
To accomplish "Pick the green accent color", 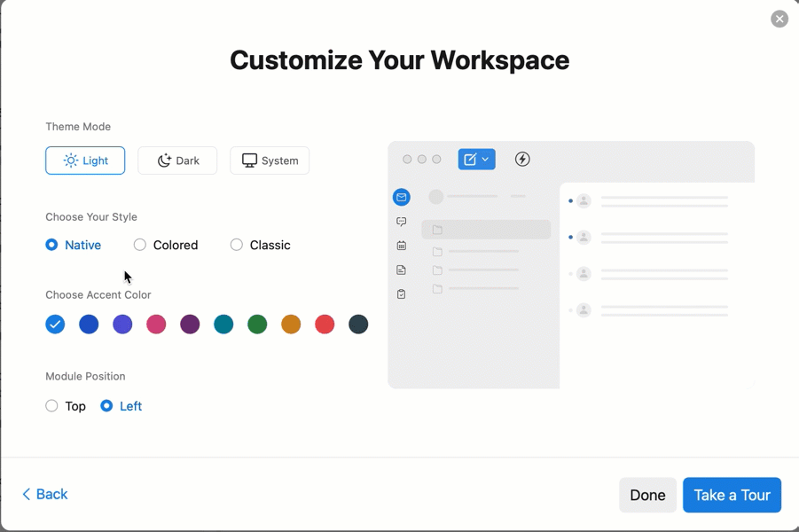I will [x=257, y=325].
